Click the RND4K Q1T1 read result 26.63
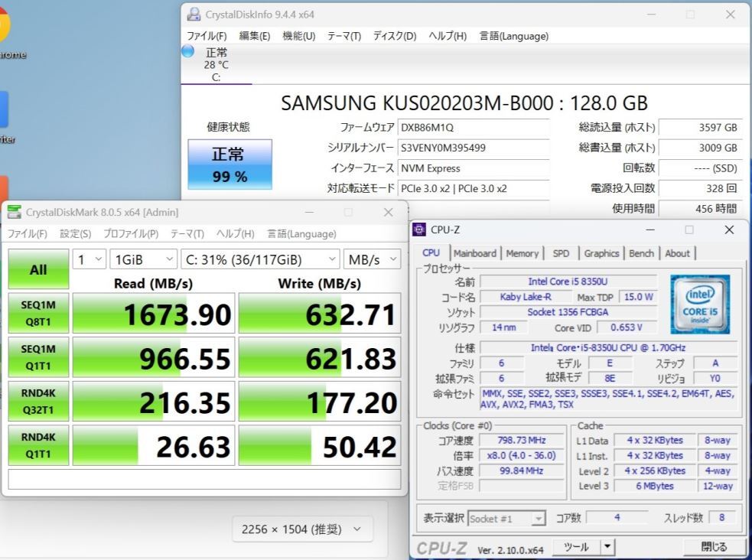The width and height of the screenshot is (752, 560). click(154, 445)
